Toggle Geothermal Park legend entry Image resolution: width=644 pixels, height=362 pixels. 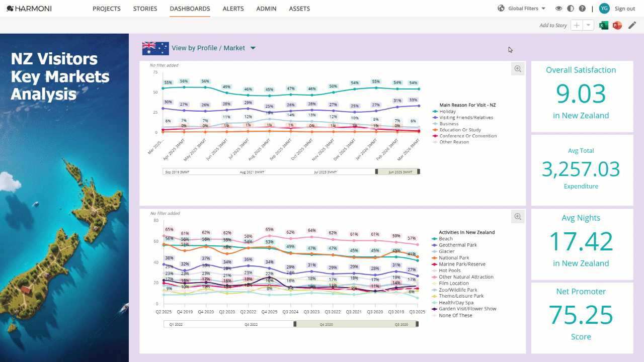coord(454,245)
